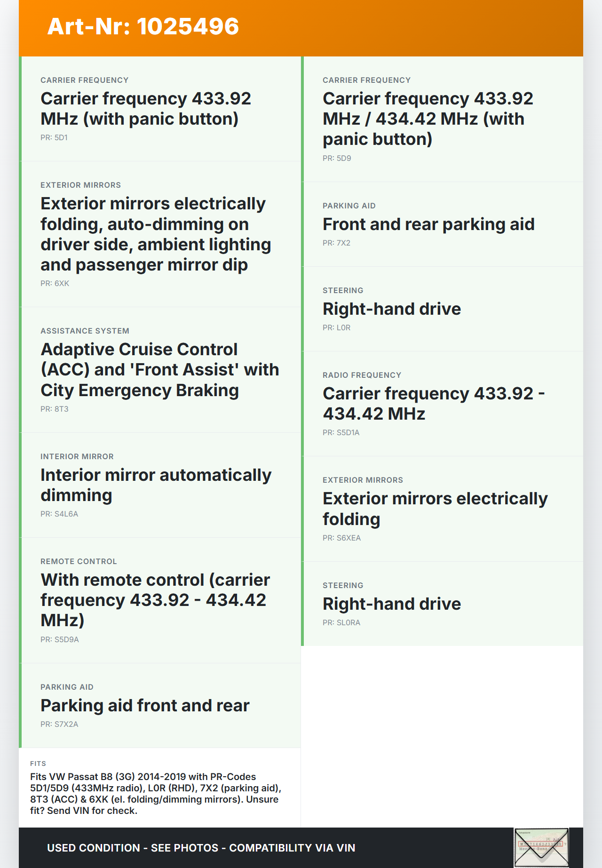Image resolution: width=602 pixels, height=868 pixels.
Task: Click the PR: SL0RA code label
Action: pyautogui.click(x=341, y=622)
